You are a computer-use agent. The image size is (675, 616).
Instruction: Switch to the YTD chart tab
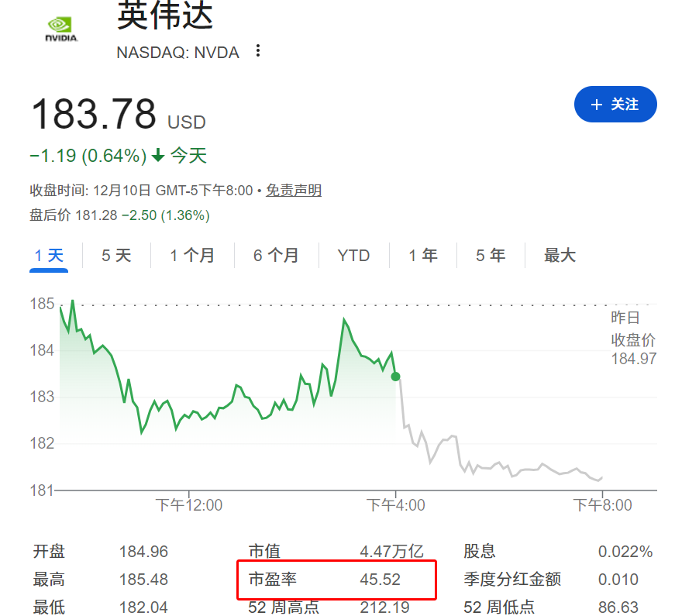click(x=353, y=255)
